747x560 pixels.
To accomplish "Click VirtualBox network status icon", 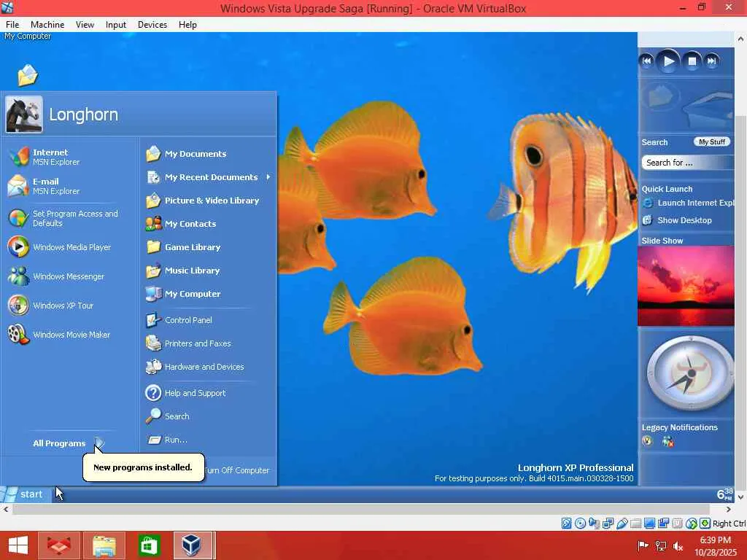I will click(608, 524).
